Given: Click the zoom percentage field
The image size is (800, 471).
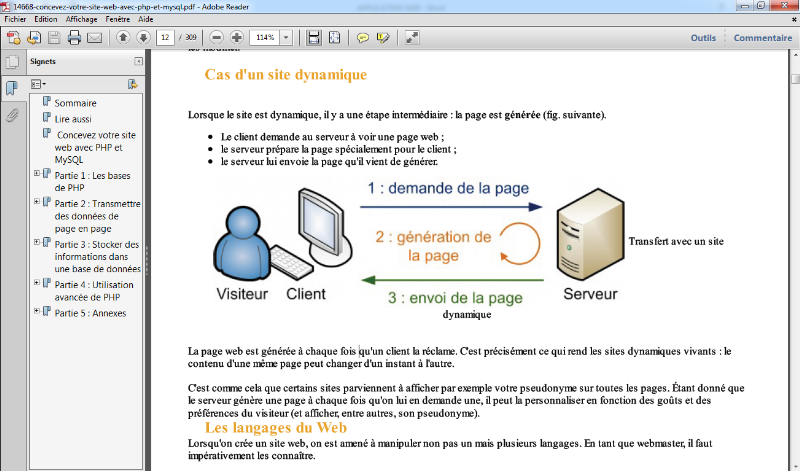Looking at the screenshot, I should [x=265, y=37].
